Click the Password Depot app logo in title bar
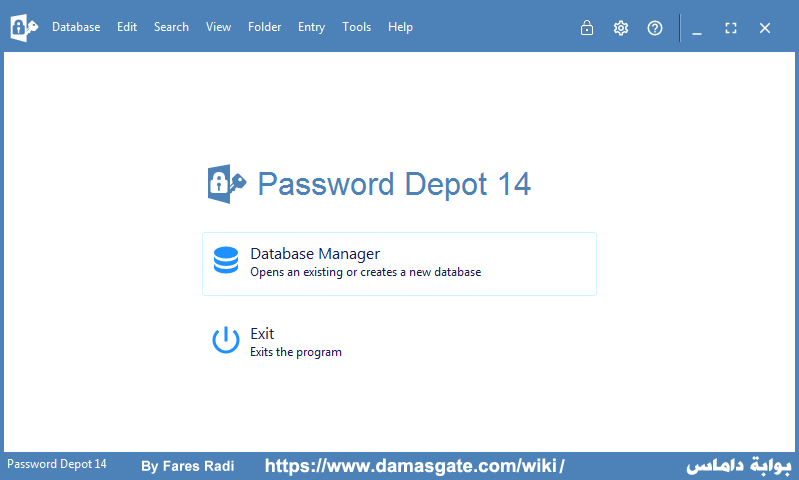Viewport: 799px width, 480px height. 24,28
